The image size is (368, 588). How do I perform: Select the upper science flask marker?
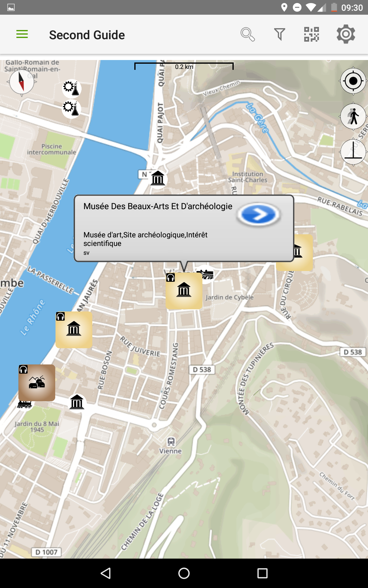[72, 89]
